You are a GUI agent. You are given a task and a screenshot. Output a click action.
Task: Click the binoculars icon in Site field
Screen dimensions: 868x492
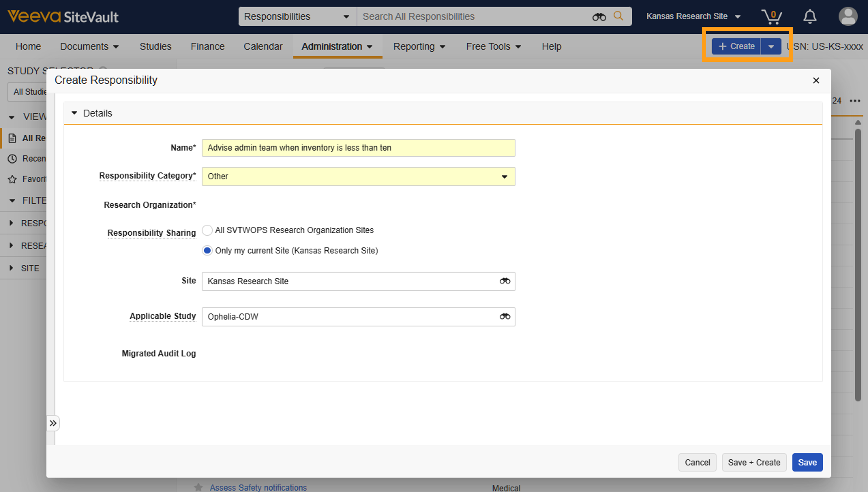[x=505, y=281]
